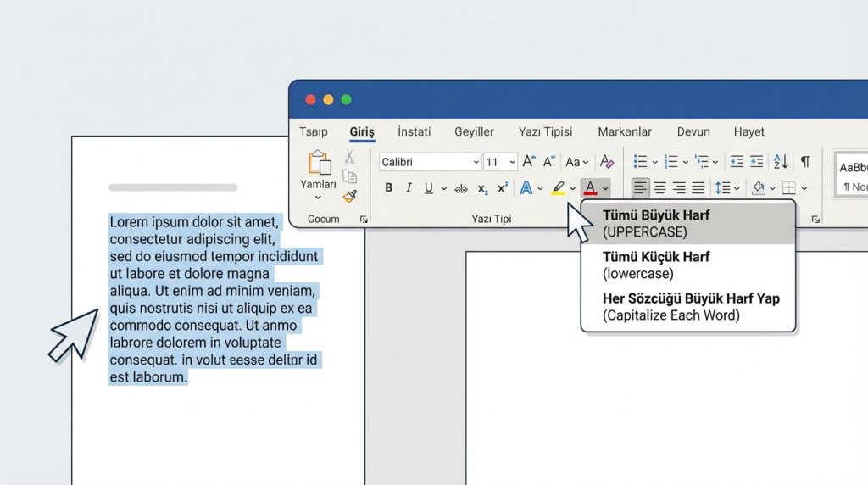Open the Markenlar tab
Image resolution: width=868 pixels, height=485 pixels.
pos(625,131)
